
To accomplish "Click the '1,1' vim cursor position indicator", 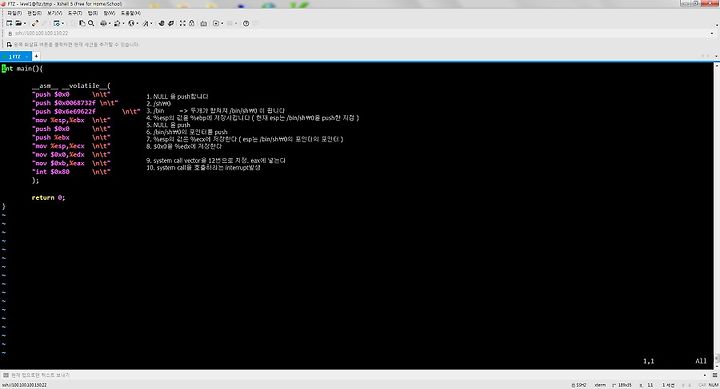I will pos(648,361).
